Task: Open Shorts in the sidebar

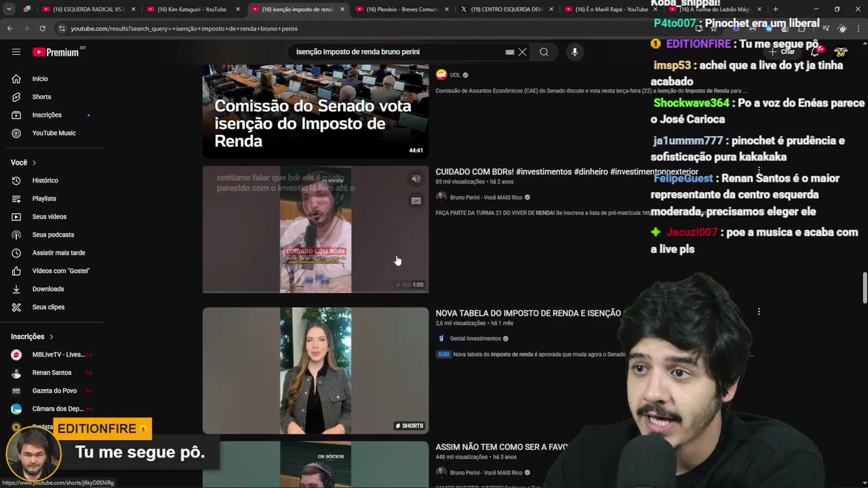Action: 41,97
